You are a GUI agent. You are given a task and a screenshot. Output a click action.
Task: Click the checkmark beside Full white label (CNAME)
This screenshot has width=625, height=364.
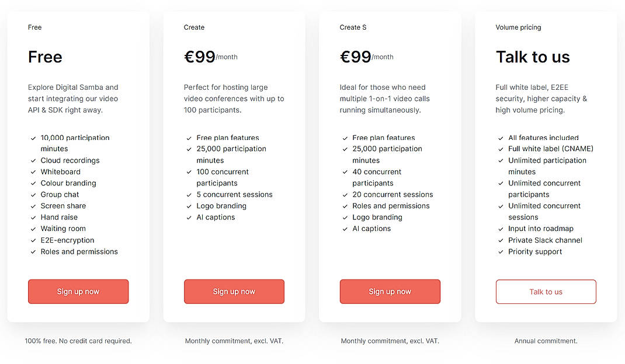coord(501,149)
